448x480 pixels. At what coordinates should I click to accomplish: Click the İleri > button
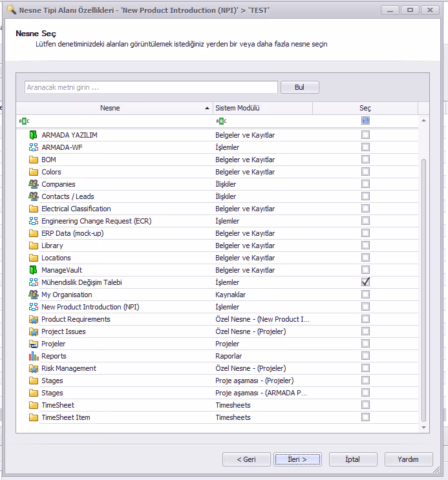tap(297, 459)
